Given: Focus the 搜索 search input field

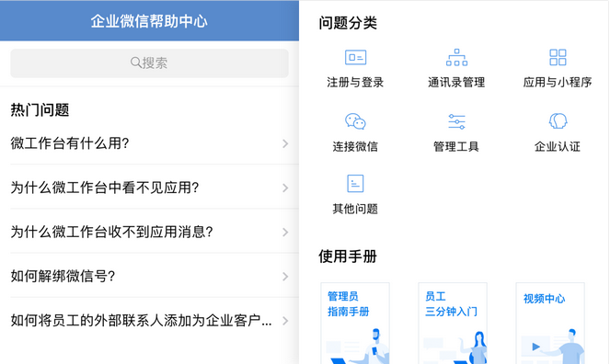Looking at the screenshot, I should [149, 63].
